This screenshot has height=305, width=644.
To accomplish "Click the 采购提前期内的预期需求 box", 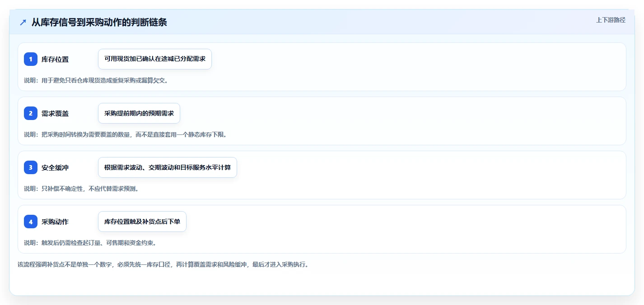I will pos(139,113).
